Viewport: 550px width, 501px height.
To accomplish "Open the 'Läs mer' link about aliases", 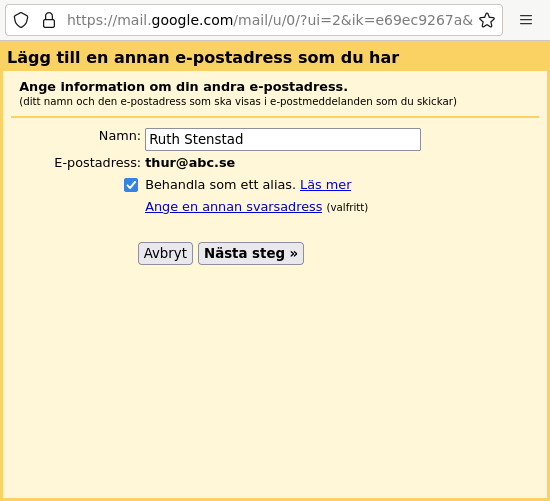I will (x=326, y=185).
